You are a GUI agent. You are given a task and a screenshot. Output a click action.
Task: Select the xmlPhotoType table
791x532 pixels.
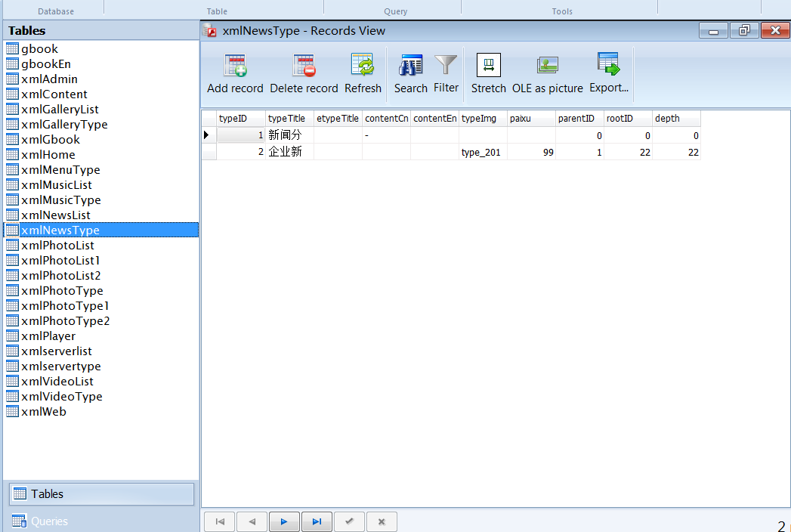tap(62, 291)
